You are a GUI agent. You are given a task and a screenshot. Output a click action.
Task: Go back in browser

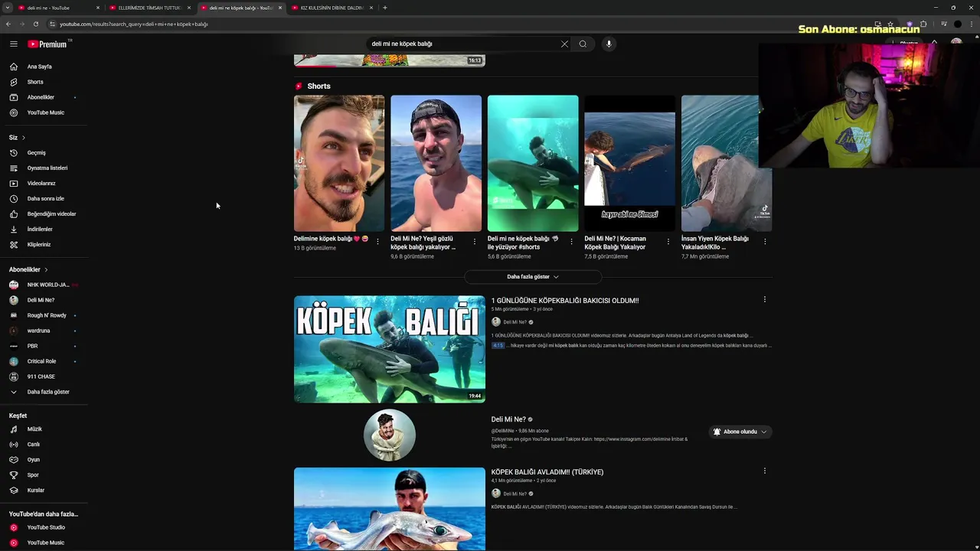[8, 24]
